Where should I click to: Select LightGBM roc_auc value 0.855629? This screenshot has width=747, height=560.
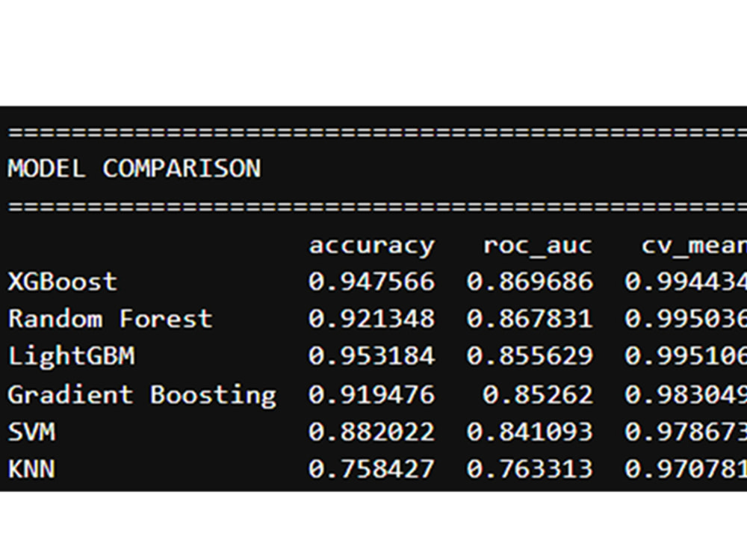coord(530,356)
